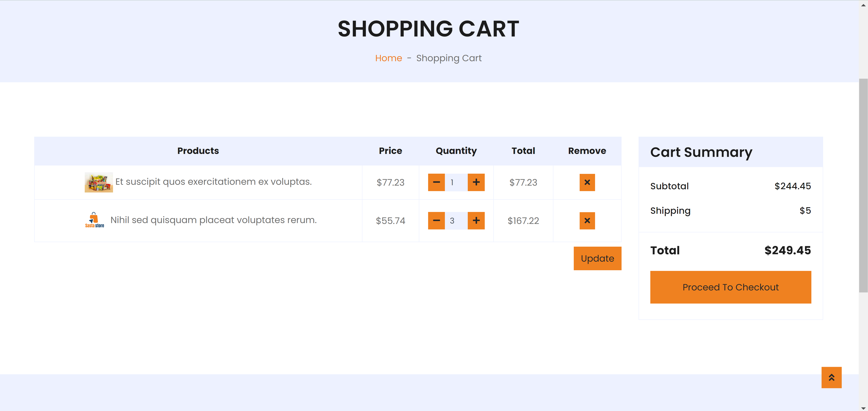This screenshot has height=411, width=868.
Task: Increase quantity of Et suscipit product
Action: point(476,182)
